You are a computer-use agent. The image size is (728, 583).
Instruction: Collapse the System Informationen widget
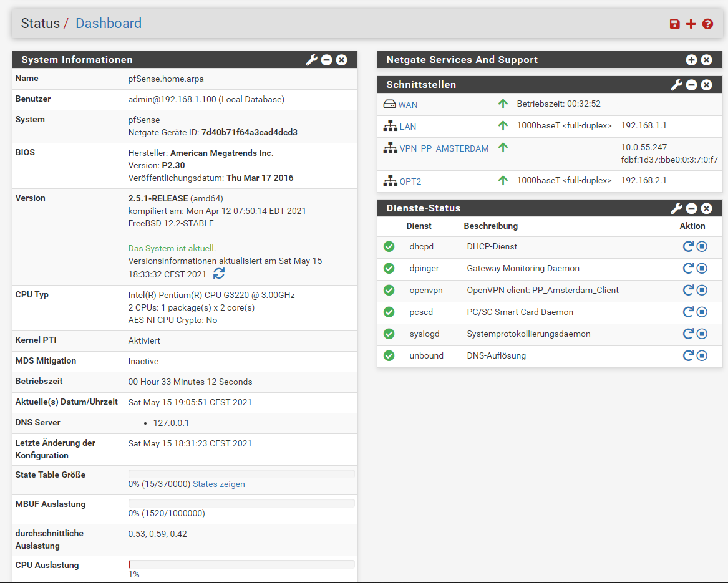tap(326, 60)
